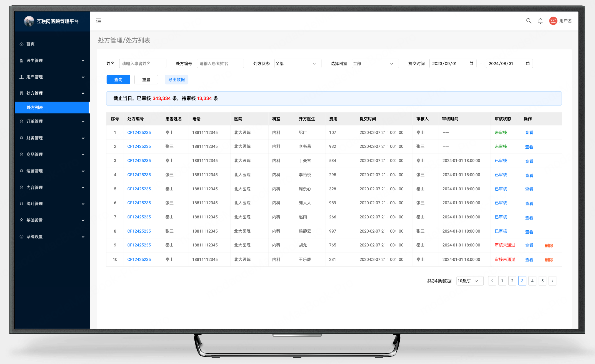Screen dimensions: 595x364
Task: Click 查看 for doctor 周乐心 row
Action: click(x=529, y=189)
